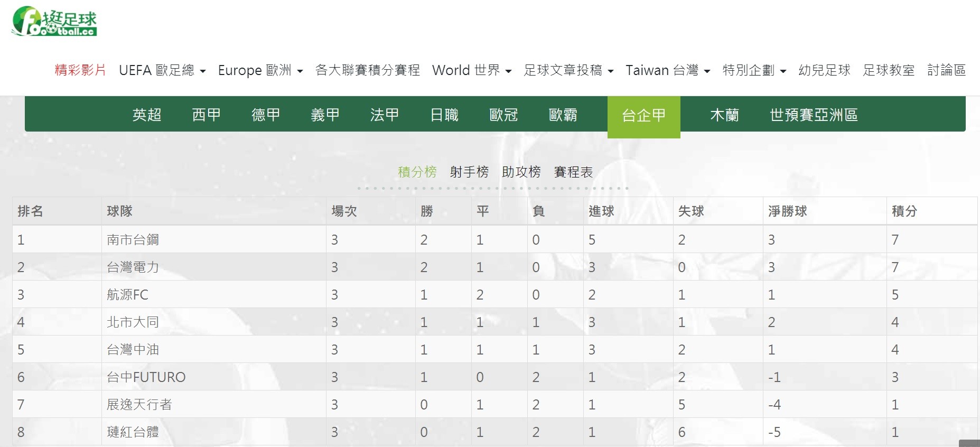
Task: Select the 英超 league tab
Action: pyautogui.click(x=147, y=115)
